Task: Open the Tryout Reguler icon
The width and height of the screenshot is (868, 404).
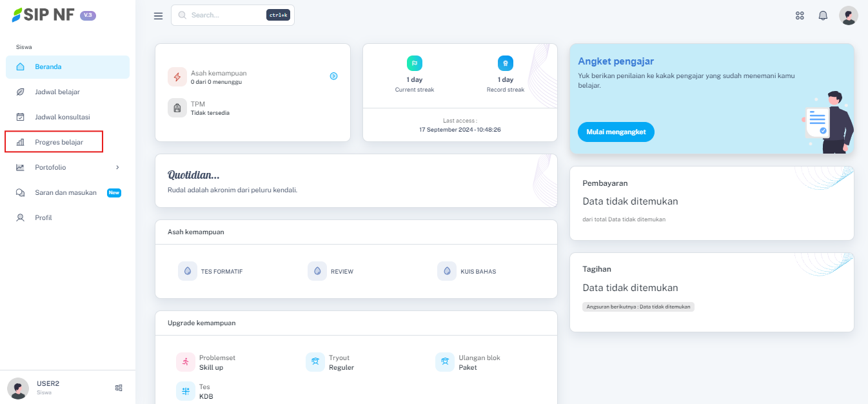Action: (315, 362)
